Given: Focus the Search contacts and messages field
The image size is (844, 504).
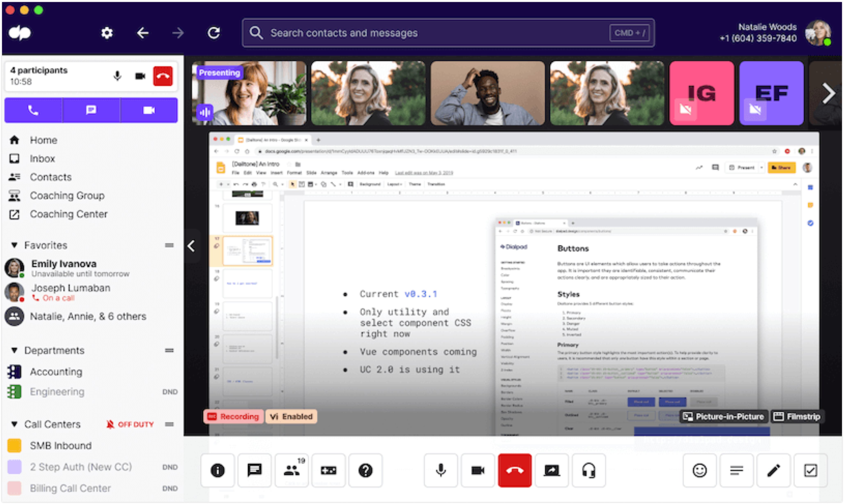Looking at the screenshot, I should (448, 33).
